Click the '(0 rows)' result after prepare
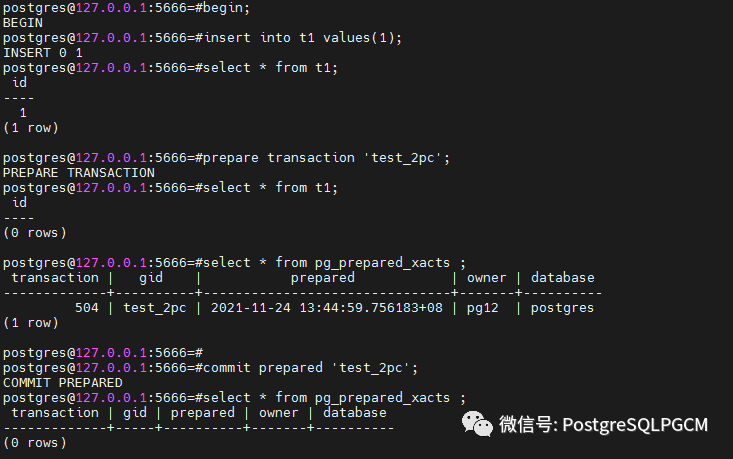733x459 pixels. (x=35, y=233)
